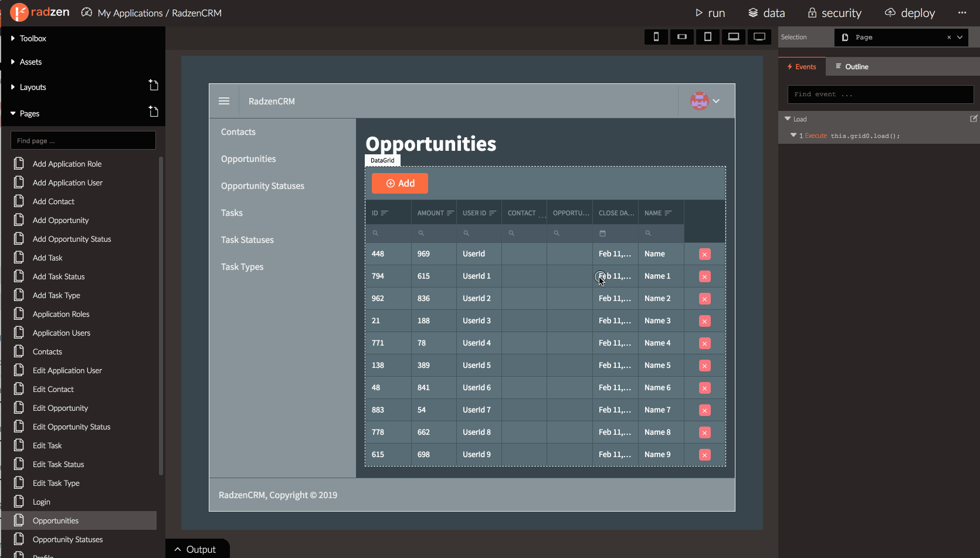Delete the row named Name 6
The height and width of the screenshot is (558, 980).
(x=705, y=388)
